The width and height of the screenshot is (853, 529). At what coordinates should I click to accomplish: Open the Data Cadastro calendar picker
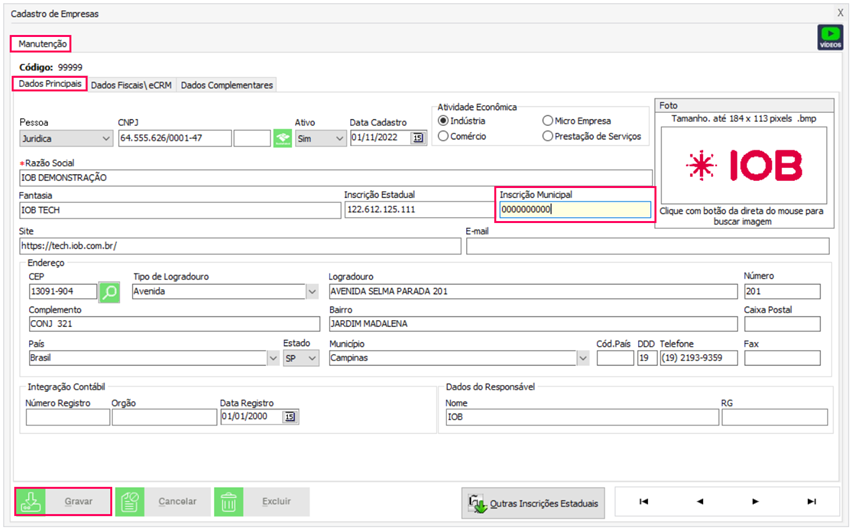418,138
